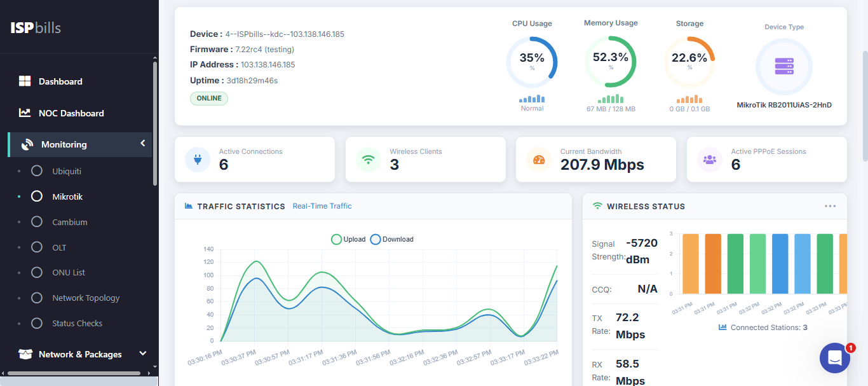The width and height of the screenshot is (868, 386).
Task: Click the ONLINE status badge
Action: pos(208,98)
